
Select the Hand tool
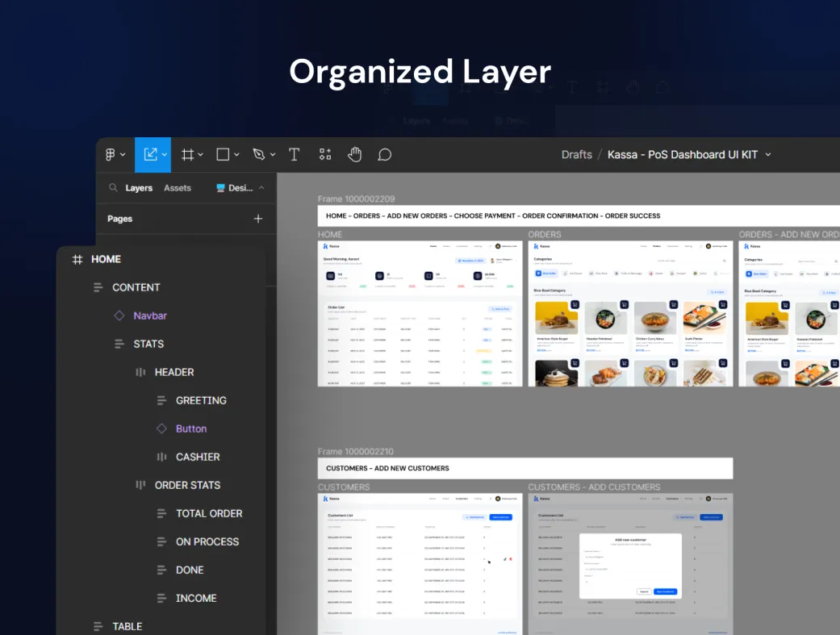coord(355,155)
